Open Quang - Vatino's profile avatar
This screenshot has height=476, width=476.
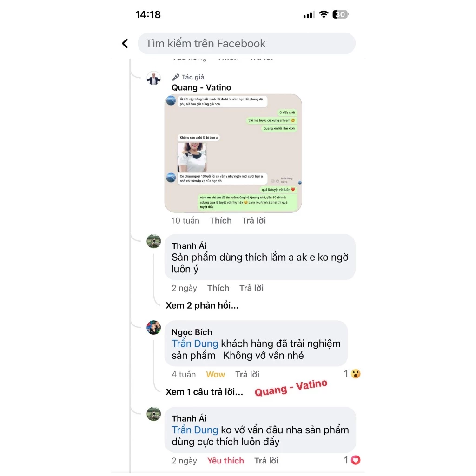pyautogui.click(x=153, y=79)
